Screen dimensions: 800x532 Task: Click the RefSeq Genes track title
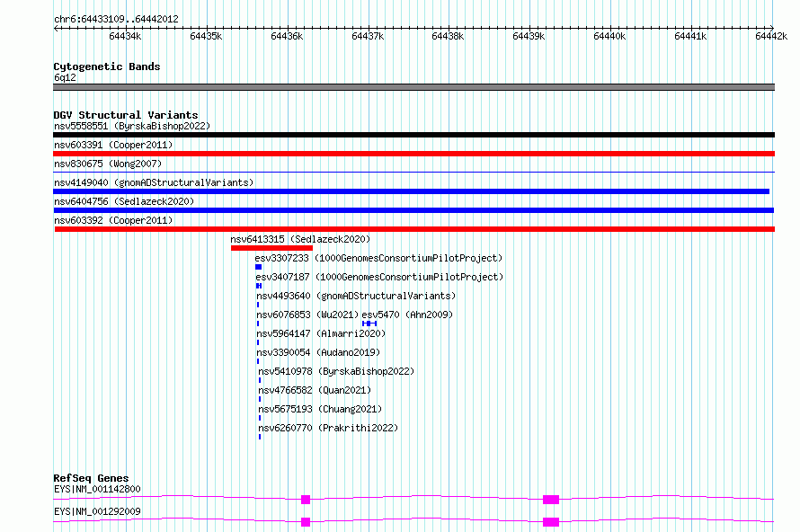coord(92,478)
